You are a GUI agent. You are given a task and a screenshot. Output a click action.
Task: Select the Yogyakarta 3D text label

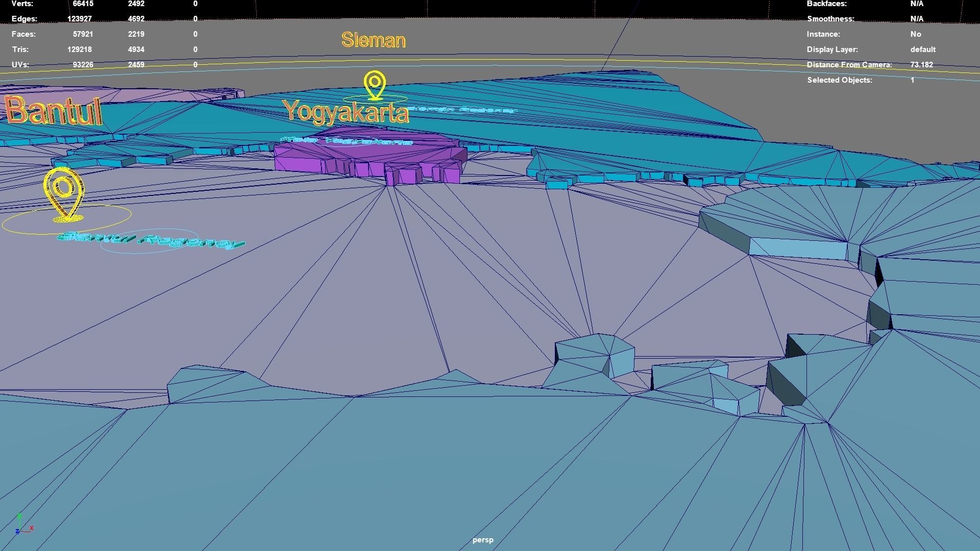[346, 112]
